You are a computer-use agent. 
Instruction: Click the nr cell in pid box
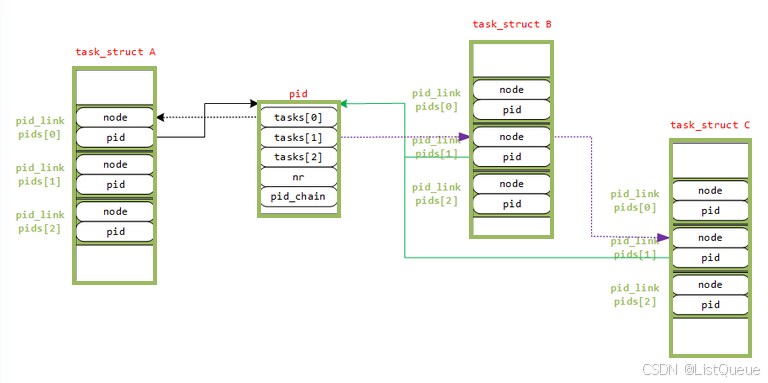(299, 177)
